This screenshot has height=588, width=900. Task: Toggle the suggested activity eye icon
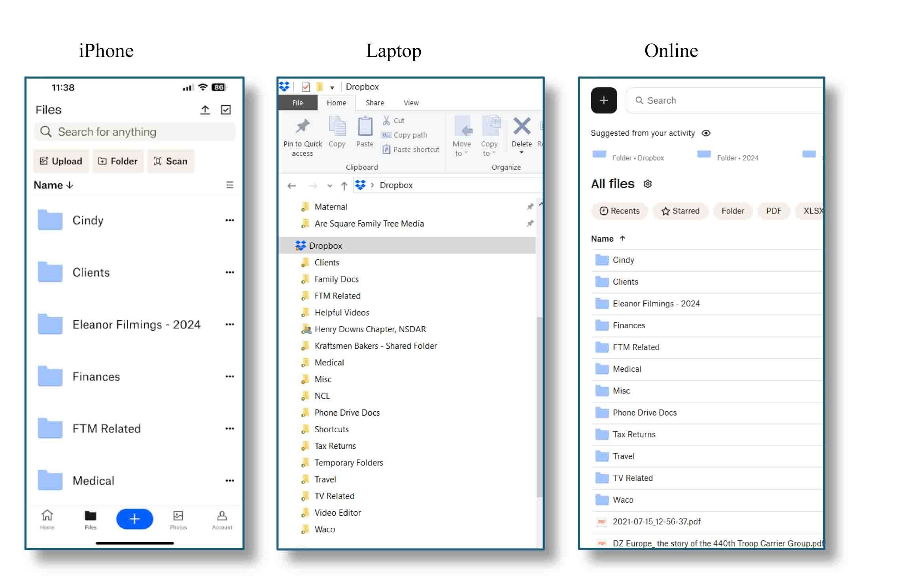tap(706, 133)
